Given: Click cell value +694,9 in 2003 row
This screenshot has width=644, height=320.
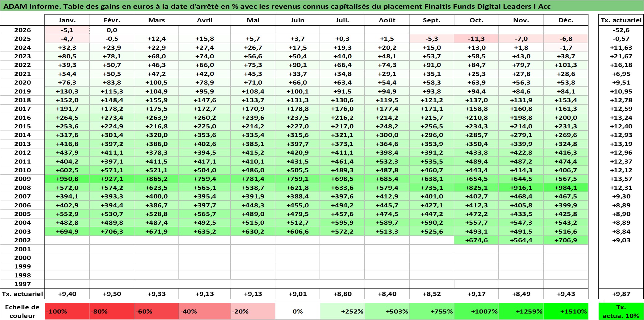Looking at the screenshot, I should click(x=67, y=231).
